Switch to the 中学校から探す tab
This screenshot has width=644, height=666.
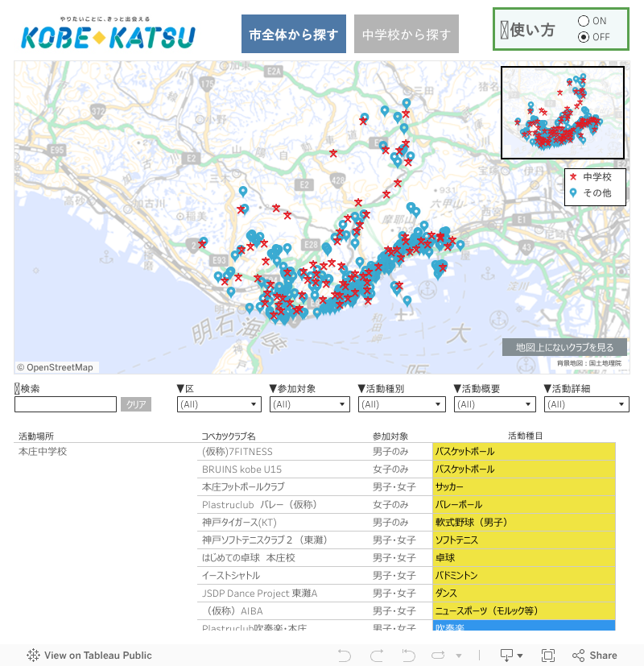(407, 35)
